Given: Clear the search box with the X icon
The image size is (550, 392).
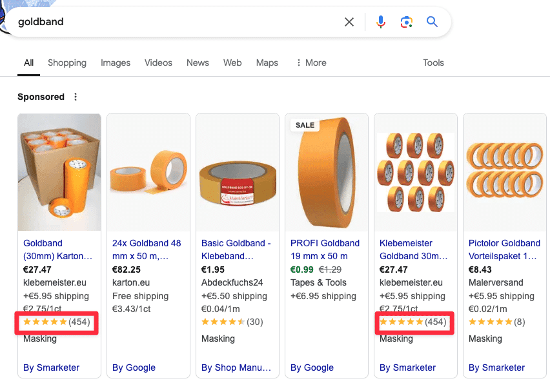Looking at the screenshot, I should point(349,22).
